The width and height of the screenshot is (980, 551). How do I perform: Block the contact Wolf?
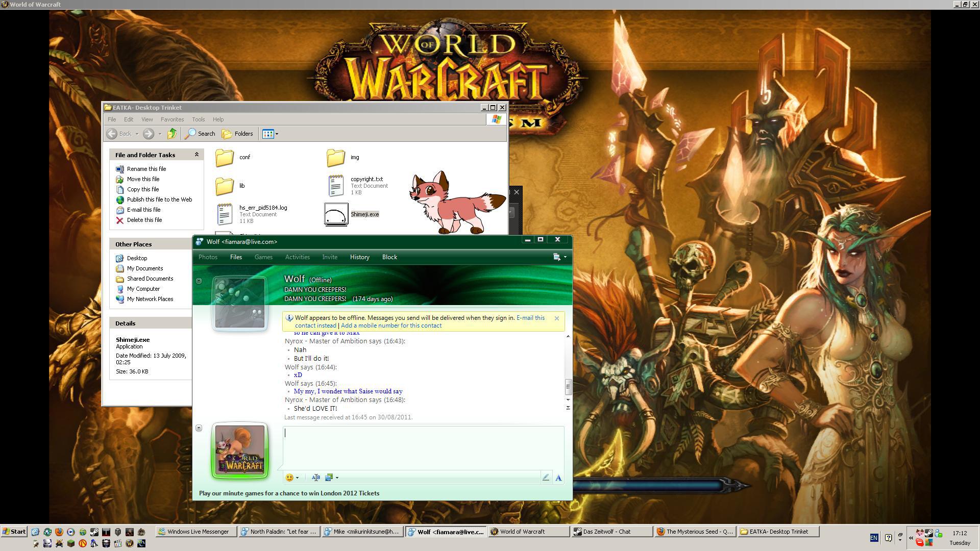389,257
